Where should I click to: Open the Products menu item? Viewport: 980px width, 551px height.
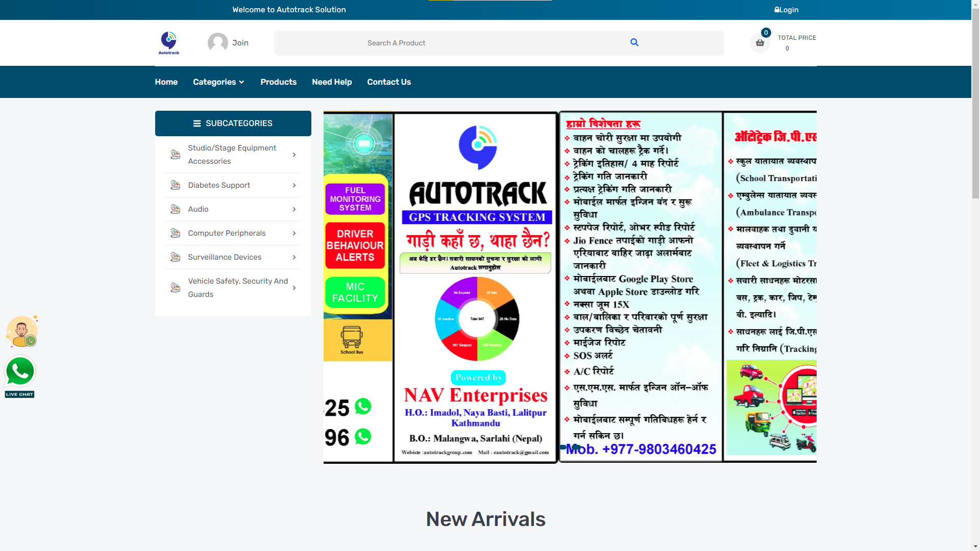coord(278,82)
